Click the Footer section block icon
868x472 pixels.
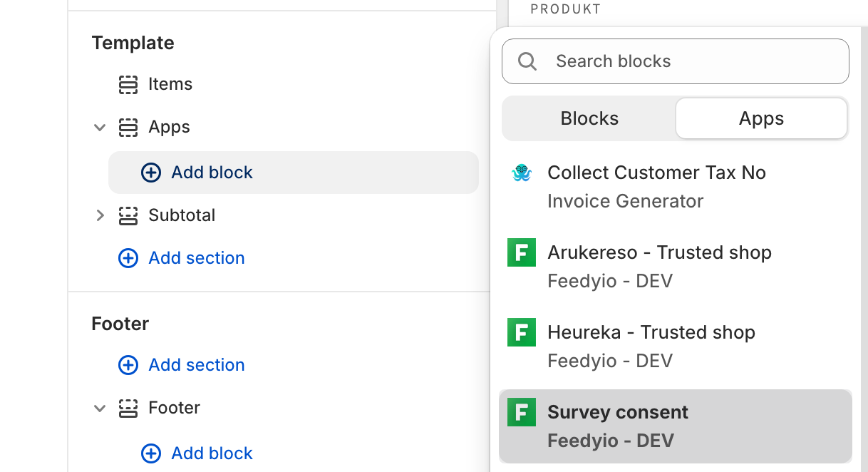point(128,409)
